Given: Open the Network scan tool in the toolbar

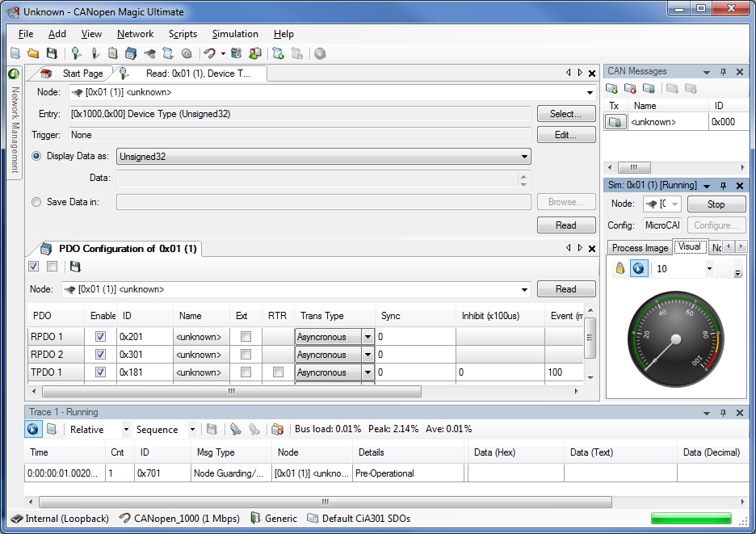Looking at the screenshot, I should click(x=77, y=53).
